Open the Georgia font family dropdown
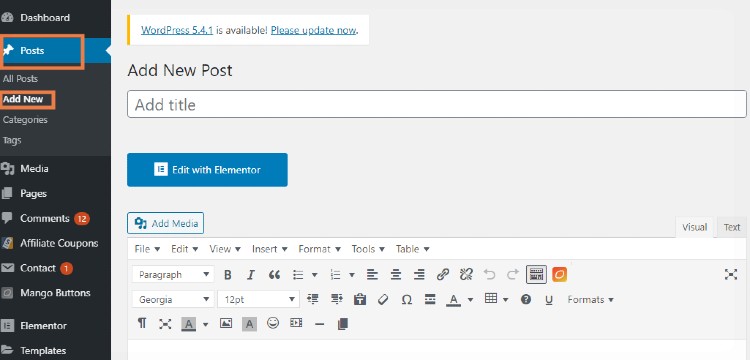Image resolution: width=750 pixels, height=360 pixels. [x=173, y=299]
